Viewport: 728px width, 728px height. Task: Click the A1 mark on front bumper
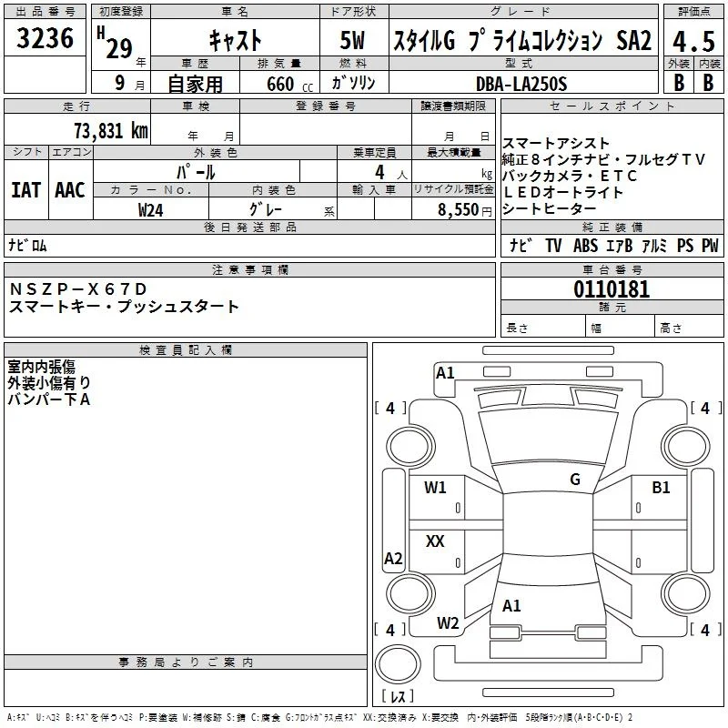tap(445, 373)
